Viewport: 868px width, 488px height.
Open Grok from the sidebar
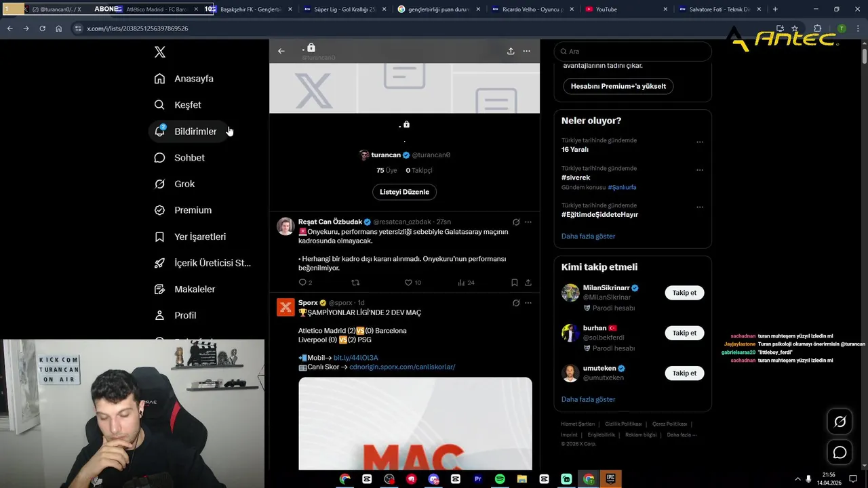click(174, 184)
